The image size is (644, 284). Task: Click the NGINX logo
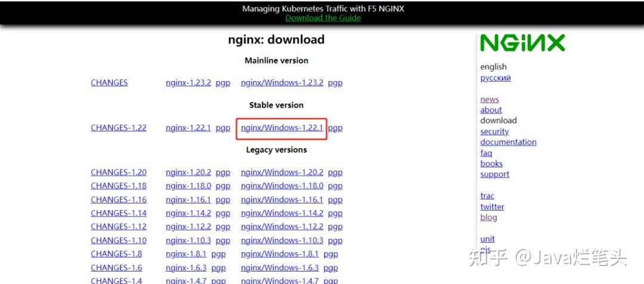click(522, 43)
